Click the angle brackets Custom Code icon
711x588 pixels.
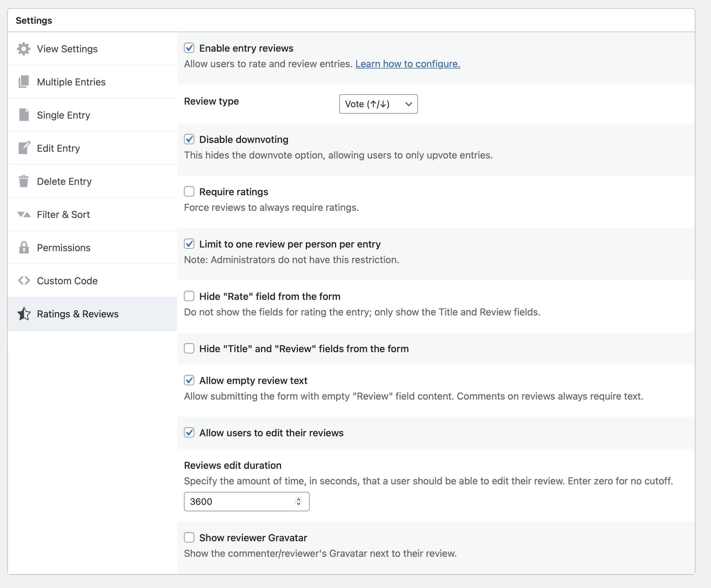(24, 281)
